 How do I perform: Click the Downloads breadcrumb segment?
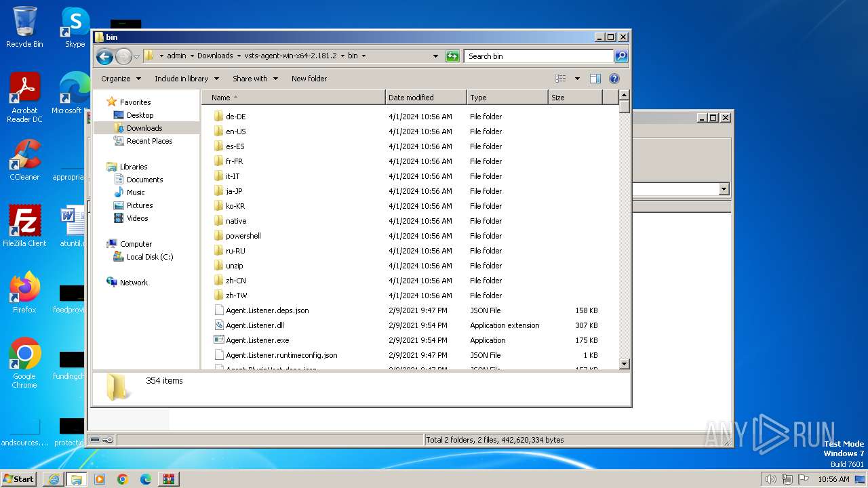(x=215, y=56)
